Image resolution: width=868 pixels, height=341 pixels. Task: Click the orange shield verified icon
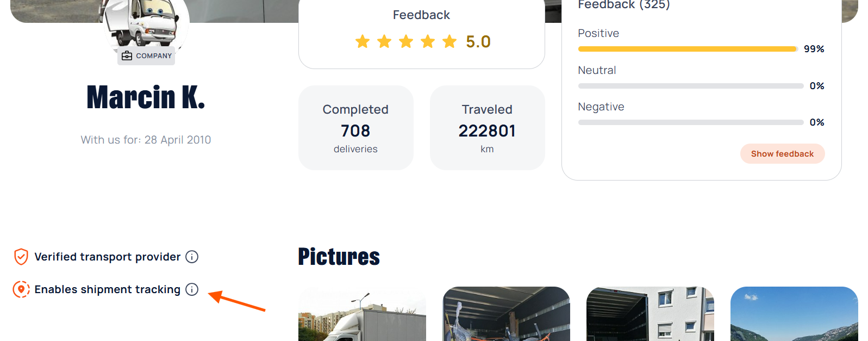click(21, 257)
